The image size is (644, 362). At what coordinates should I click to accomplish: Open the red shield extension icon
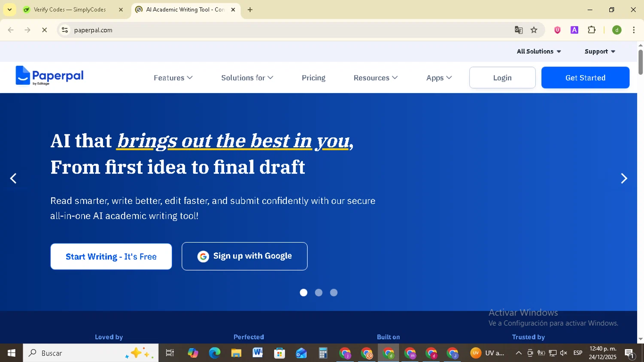tap(557, 30)
